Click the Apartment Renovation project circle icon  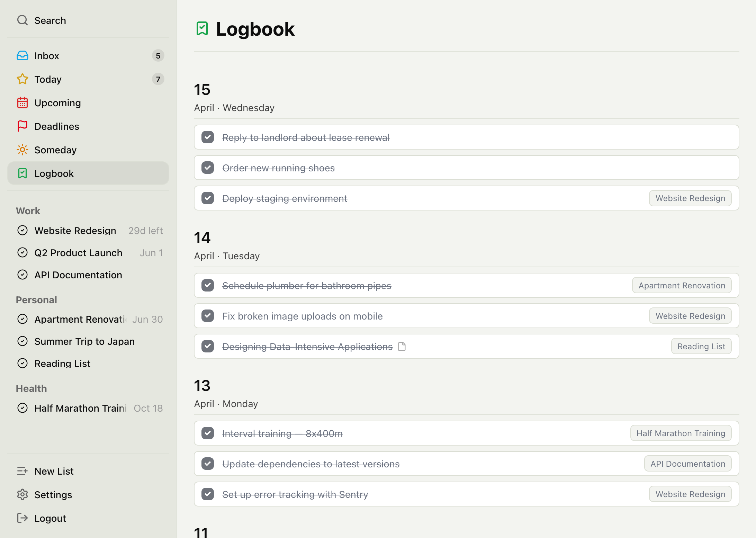[22, 319]
